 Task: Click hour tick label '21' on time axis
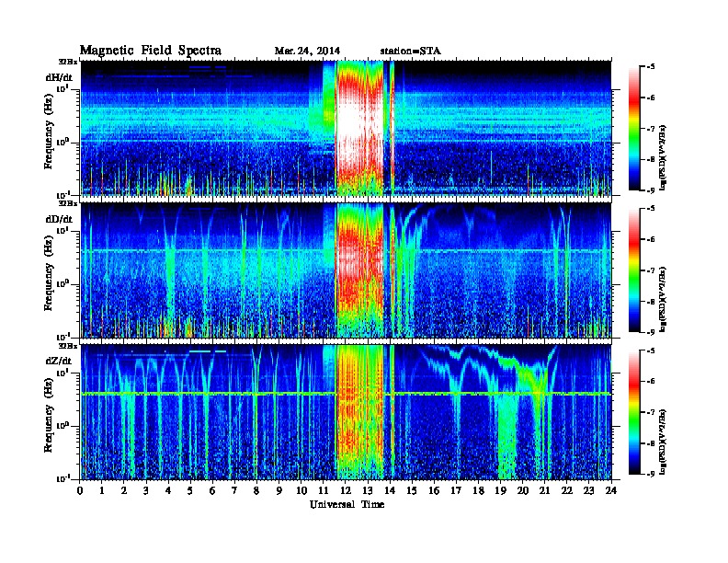544,490
